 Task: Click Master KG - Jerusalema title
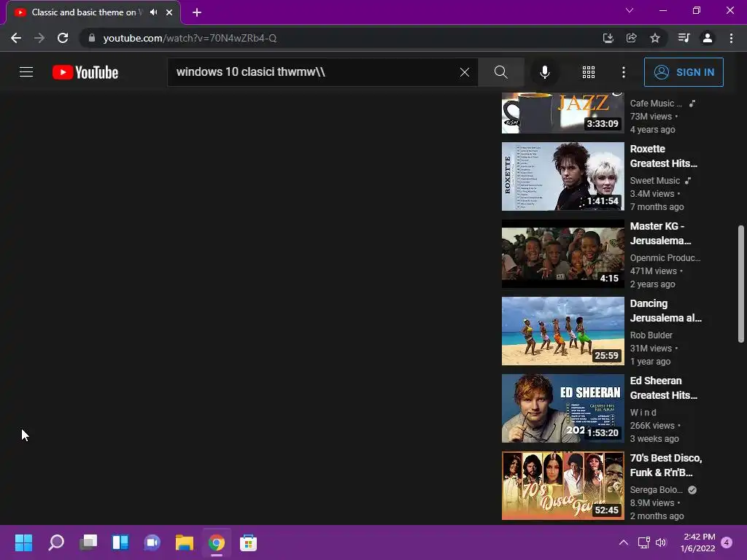click(660, 233)
